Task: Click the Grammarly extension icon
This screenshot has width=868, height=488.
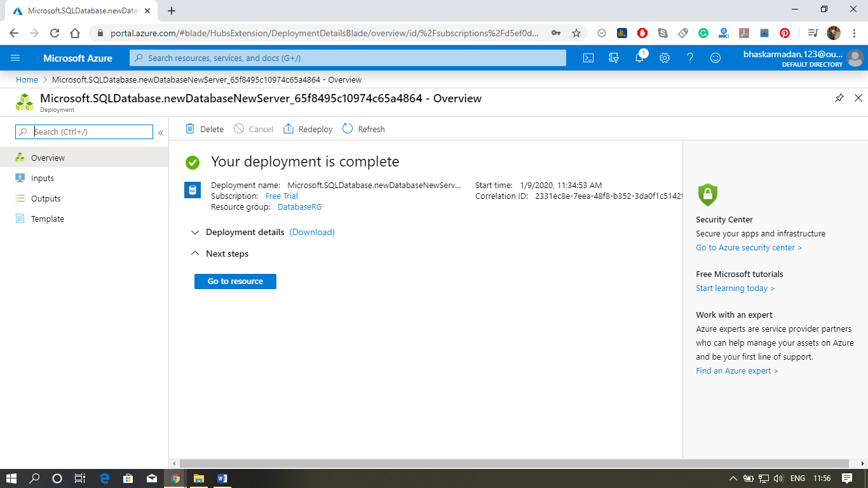Action: pos(703,33)
